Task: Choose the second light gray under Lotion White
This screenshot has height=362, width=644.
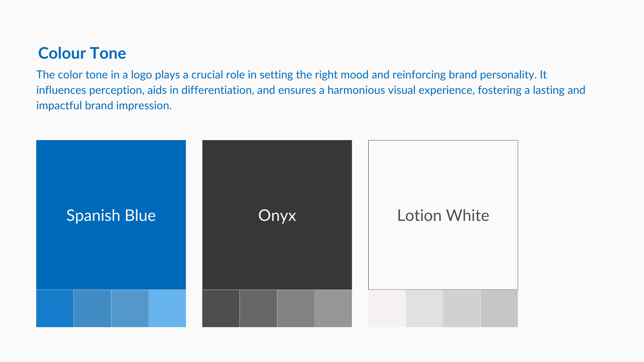Action: pos(424,308)
